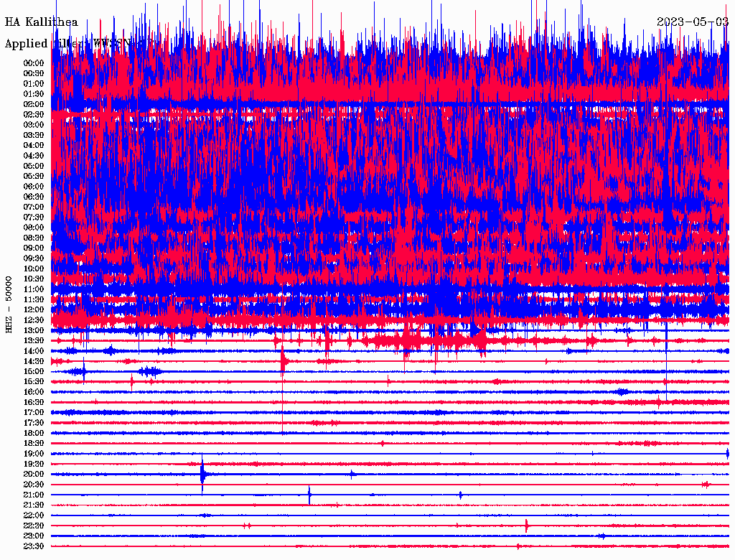
Task: Select the 18:30 time label
Action: coord(34,444)
